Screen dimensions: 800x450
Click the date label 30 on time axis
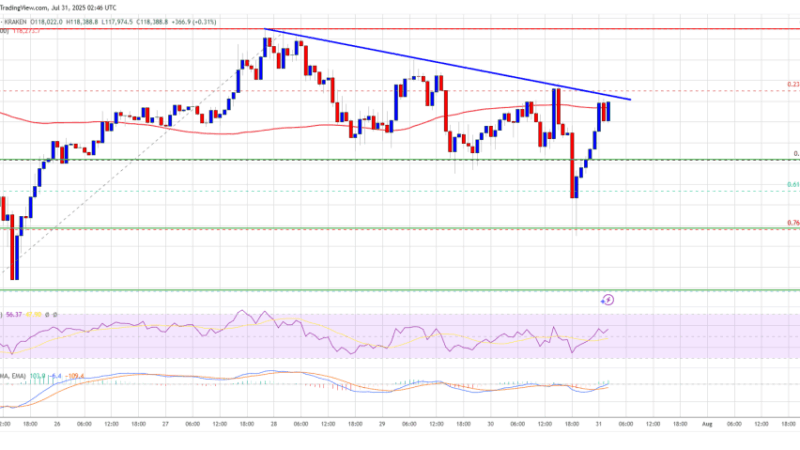pos(490,424)
